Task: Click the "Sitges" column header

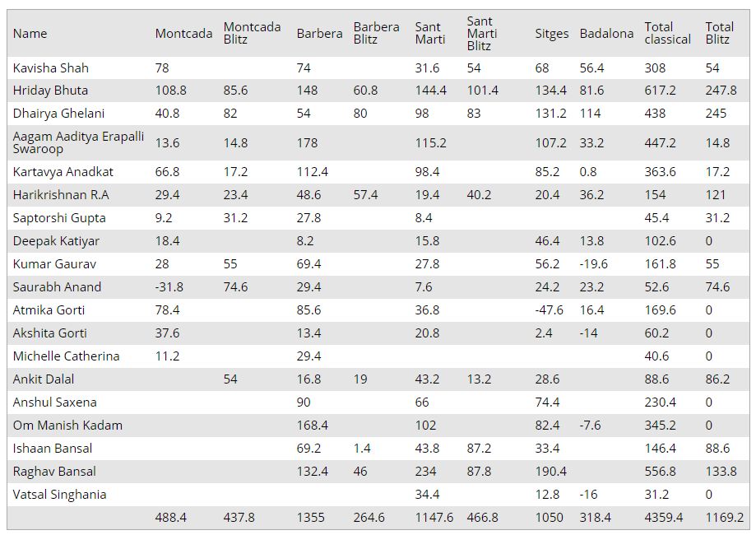Action: point(551,34)
